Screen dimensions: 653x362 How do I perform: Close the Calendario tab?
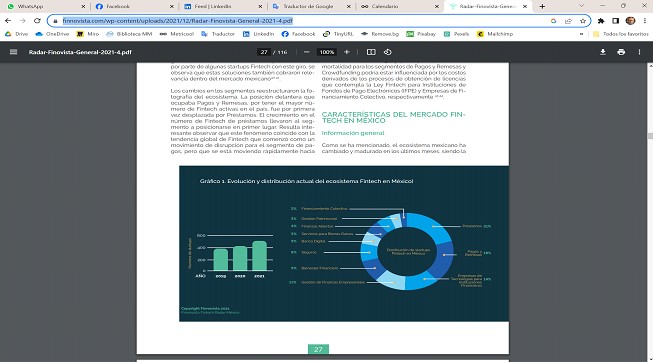pos(436,6)
